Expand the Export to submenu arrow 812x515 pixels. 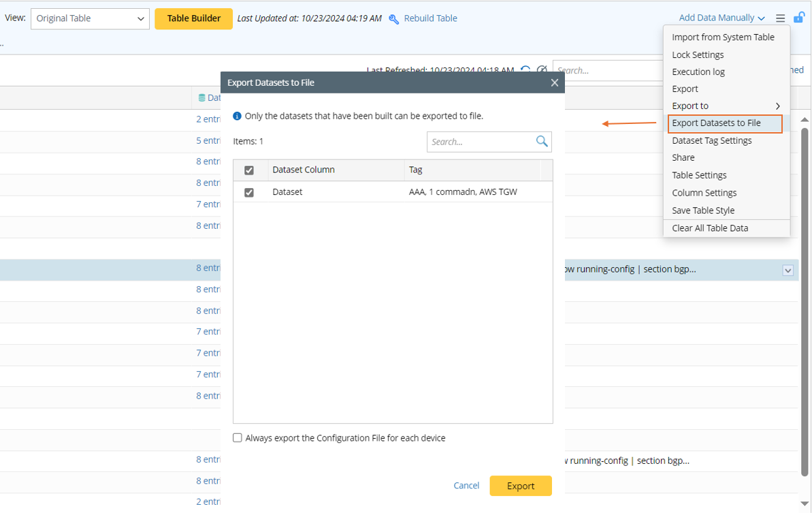(777, 106)
